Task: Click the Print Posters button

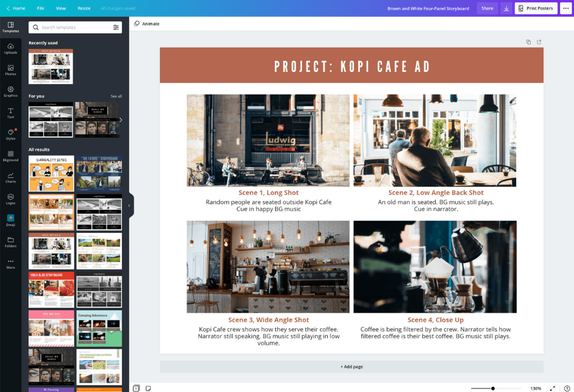Action: (x=535, y=8)
